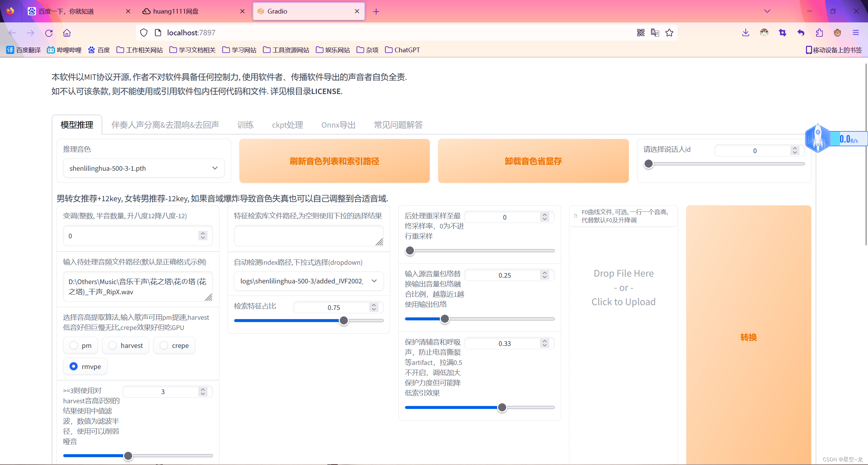Open the extensions puzzle icon
The image size is (868, 465).
click(819, 33)
